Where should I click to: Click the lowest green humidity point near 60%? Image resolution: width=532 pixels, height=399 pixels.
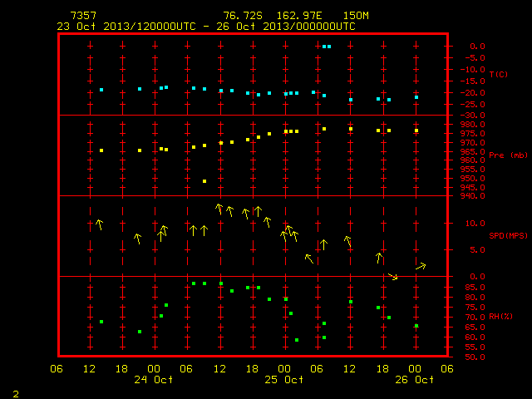pos(297,340)
